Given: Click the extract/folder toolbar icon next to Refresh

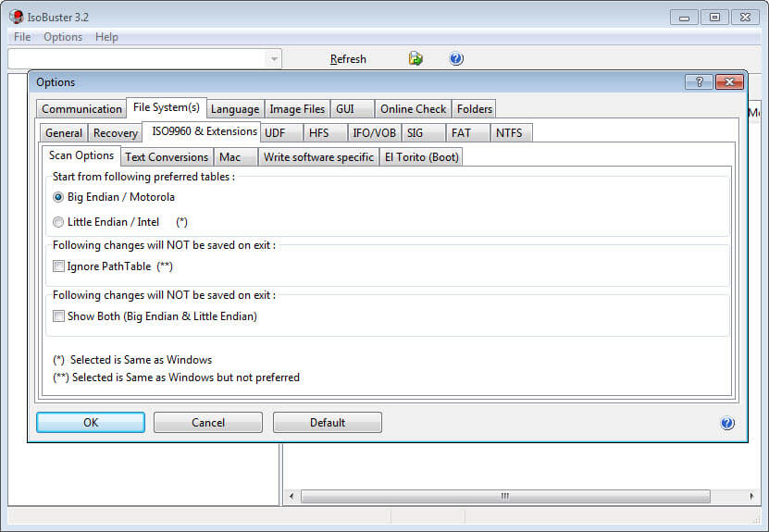Looking at the screenshot, I should click(416, 59).
